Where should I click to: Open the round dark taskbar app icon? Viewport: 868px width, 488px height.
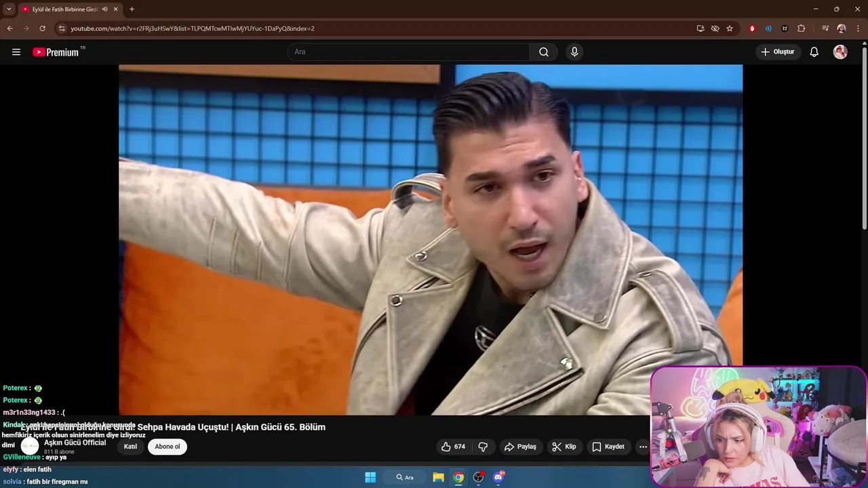coord(478,477)
